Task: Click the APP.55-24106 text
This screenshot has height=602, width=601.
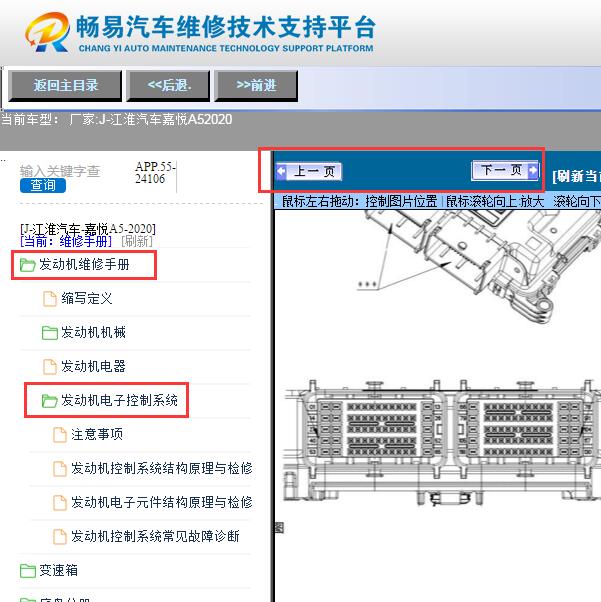Action: (x=155, y=173)
